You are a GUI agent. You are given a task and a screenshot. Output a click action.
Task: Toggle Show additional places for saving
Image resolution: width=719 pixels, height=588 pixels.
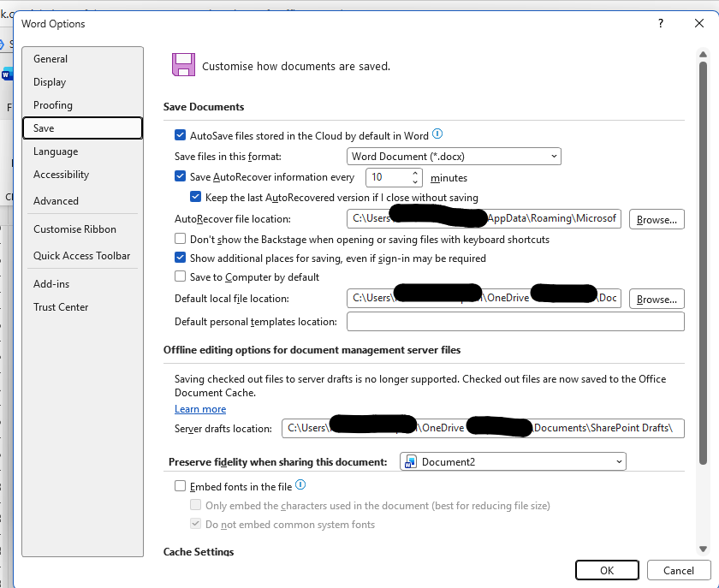tap(181, 258)
